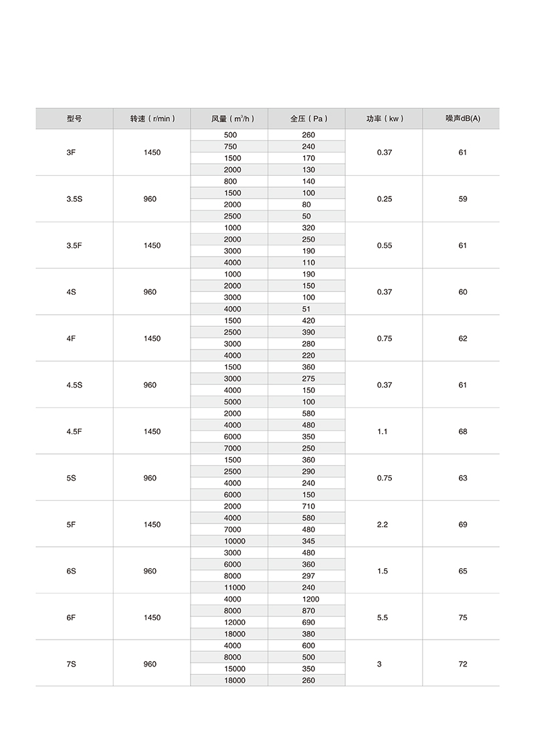The height and width of the screenshot is (756, 535).
Task: Click the 噪声dB(A) column header
Action: pyautogui.click(x=462, y=118)
